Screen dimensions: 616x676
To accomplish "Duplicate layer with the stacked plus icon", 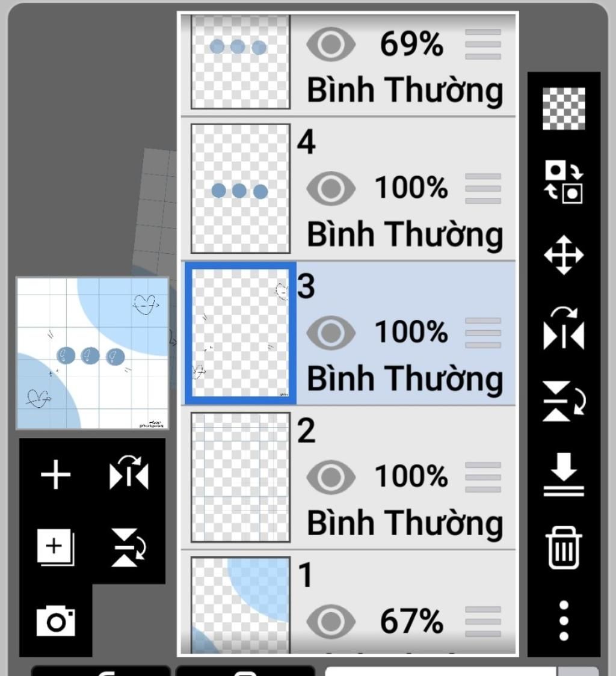I will click(x=56, y=547).
